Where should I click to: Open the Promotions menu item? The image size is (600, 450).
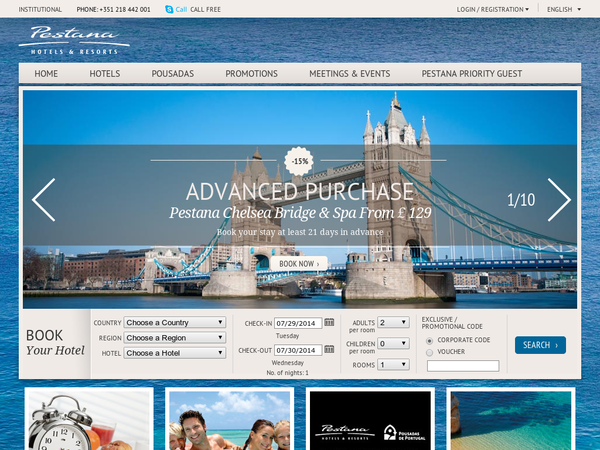(x=251, y=73)
